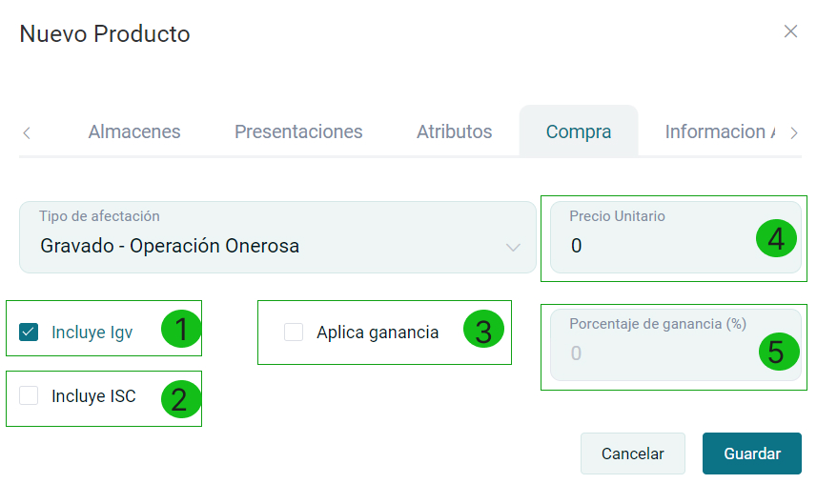The width and height of the screenshot is (817, 504).
Task: Save the product with Guardar
Action: point(752,454)
